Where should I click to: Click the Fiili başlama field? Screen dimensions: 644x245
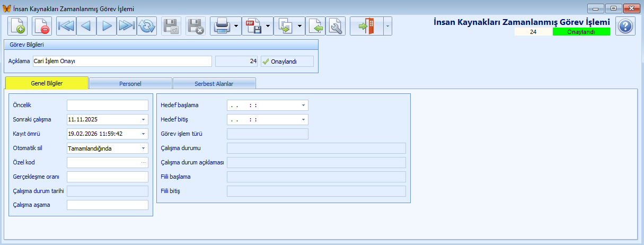point(316,177)
